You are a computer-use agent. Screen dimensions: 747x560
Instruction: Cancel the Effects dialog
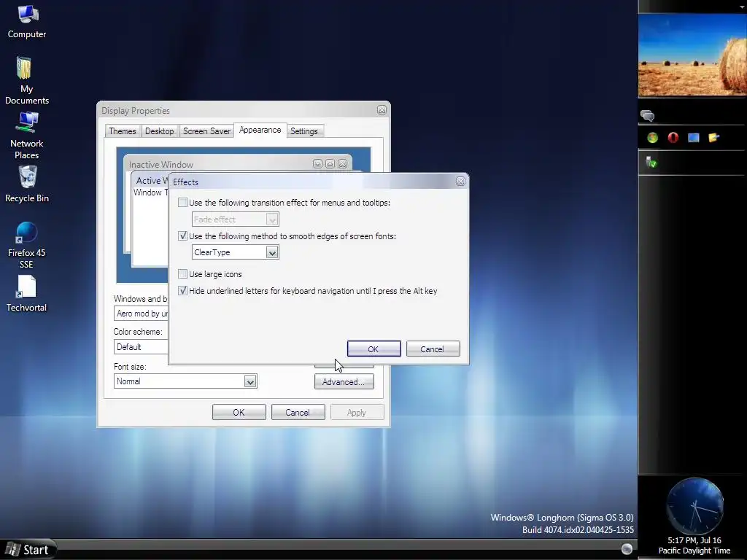(x=433, y=349)
